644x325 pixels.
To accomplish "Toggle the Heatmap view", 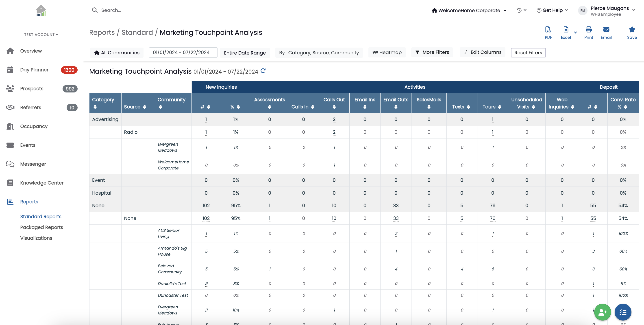I will 387,52.
